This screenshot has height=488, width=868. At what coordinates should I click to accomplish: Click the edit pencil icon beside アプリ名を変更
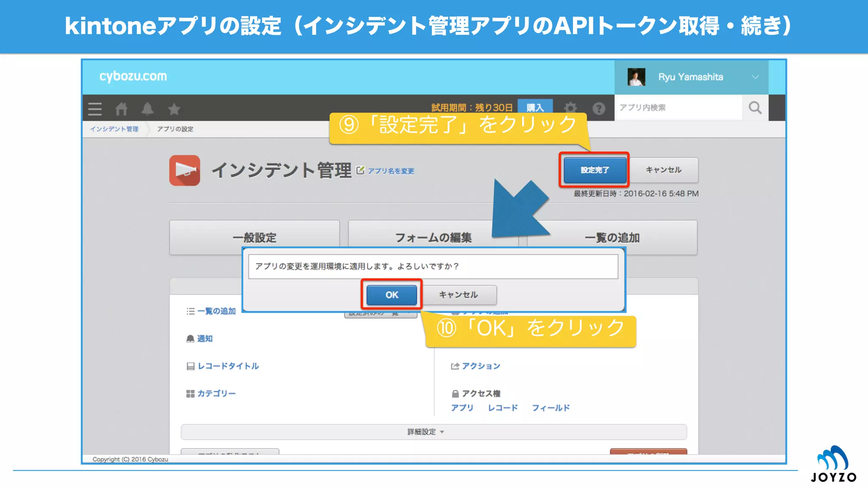[x=360, y=170]
